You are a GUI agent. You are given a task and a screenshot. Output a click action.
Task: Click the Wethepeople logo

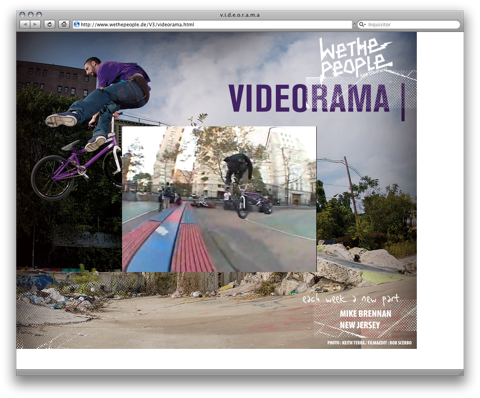pyautogui.click(x=354, y=58)
